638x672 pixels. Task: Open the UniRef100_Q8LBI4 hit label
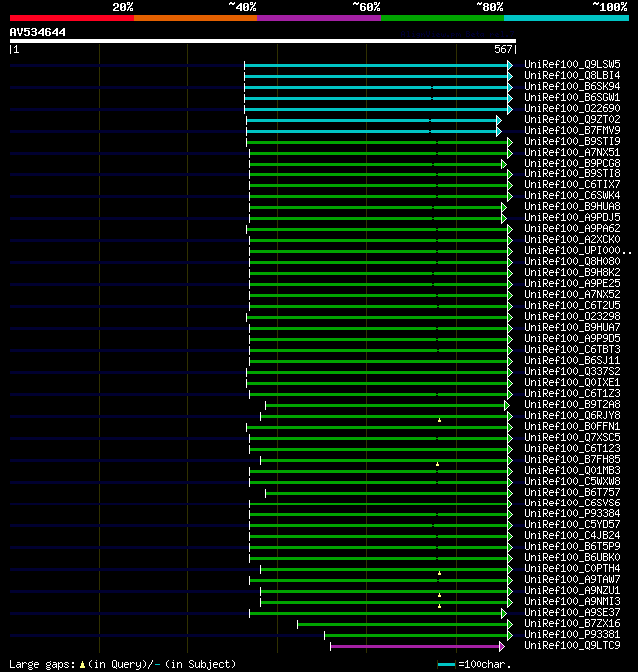coord(572,76)
